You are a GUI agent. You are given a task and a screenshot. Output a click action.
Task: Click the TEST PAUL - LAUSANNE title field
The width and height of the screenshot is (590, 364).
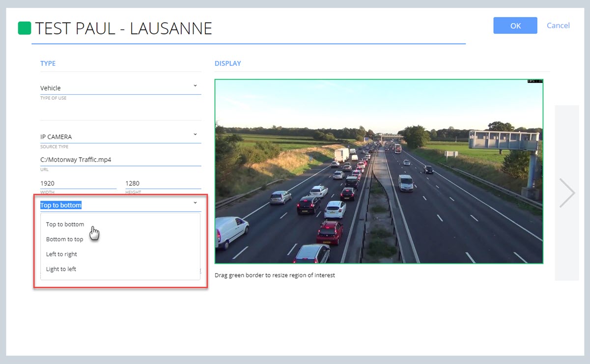tap(249, 28)
